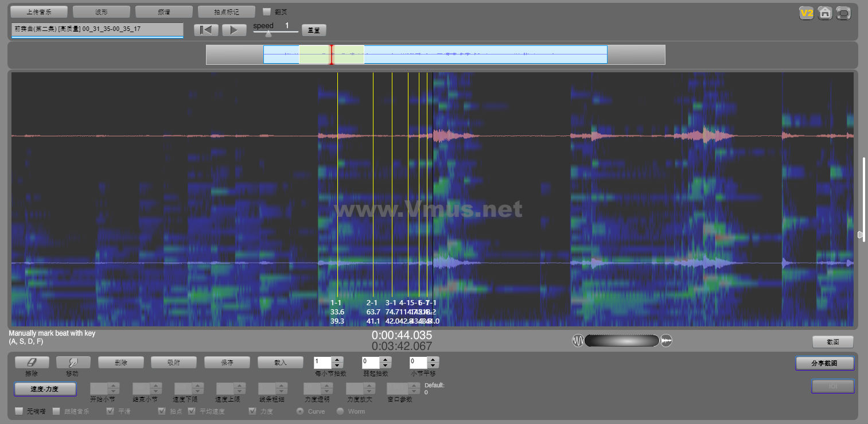The image size is (868, 424).
Task: Decrease 小节平移 value with down arrow
Action: pos(433,365)
